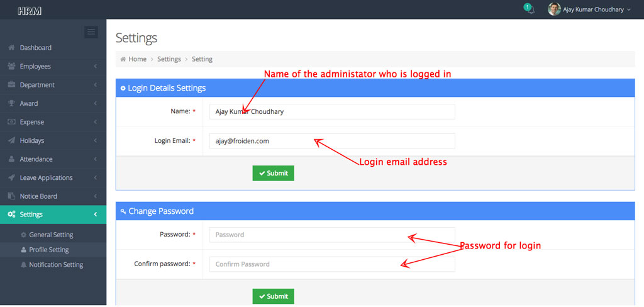
Task: Select Notification Setting submenu item
Action: point(56,265)
